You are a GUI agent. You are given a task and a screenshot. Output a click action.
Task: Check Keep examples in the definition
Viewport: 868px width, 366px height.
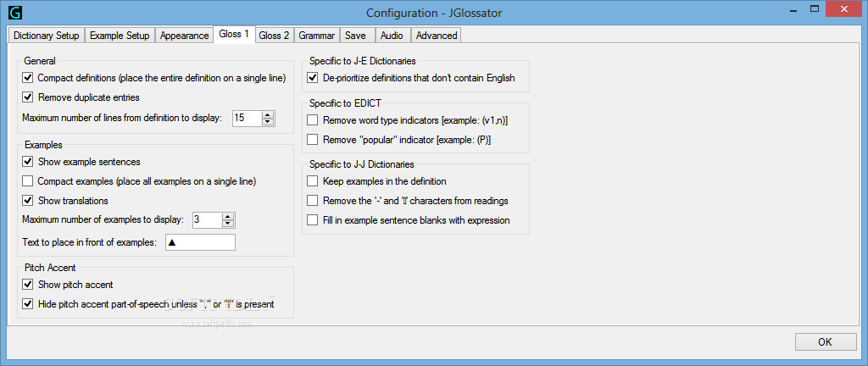(313, 181)
